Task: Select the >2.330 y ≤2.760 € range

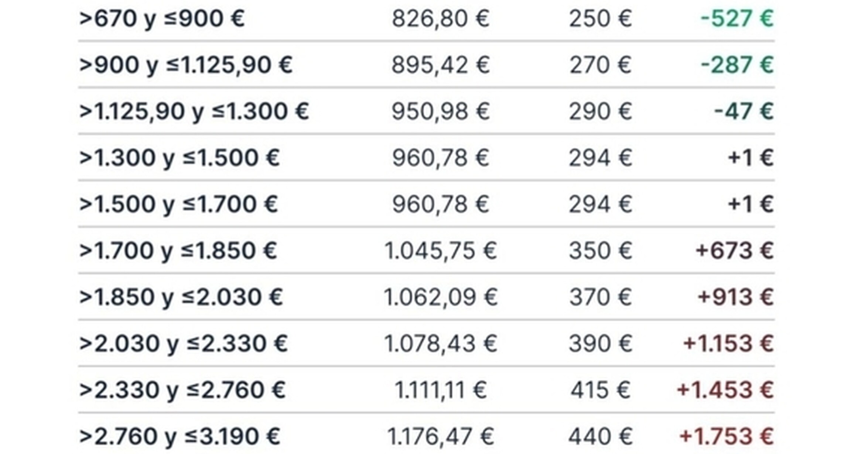Action: [182, 390]
